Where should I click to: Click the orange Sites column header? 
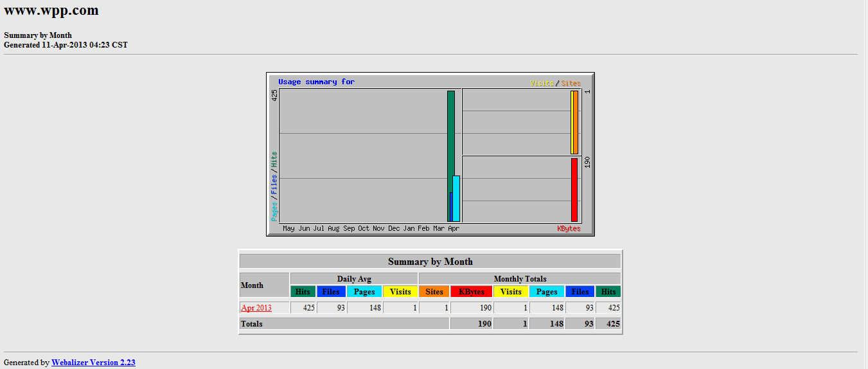434,292
